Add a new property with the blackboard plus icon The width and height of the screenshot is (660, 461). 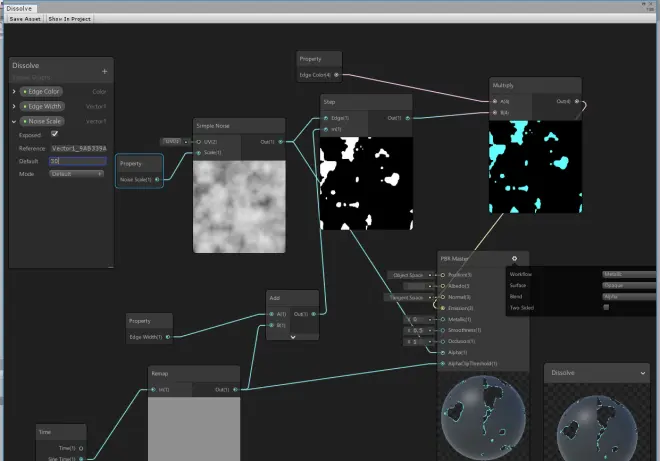[x=104, y=72]
